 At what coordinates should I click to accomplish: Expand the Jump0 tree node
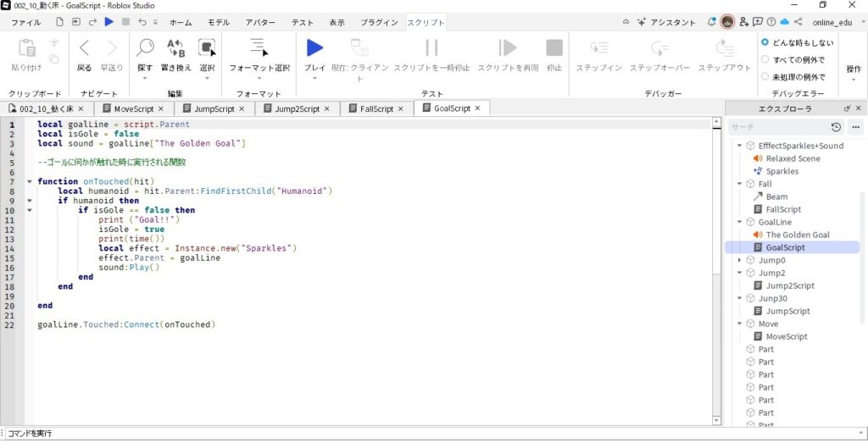(739, 260)
